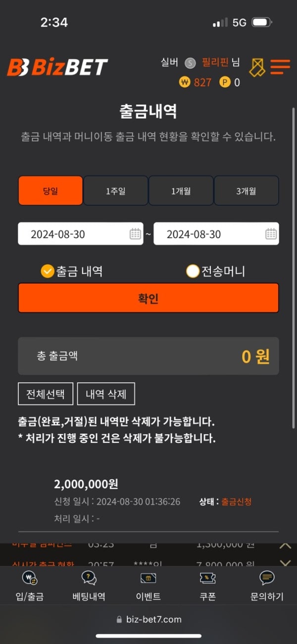Open start date calendar picker
This screenshot has width=297, height=644.
135,234
